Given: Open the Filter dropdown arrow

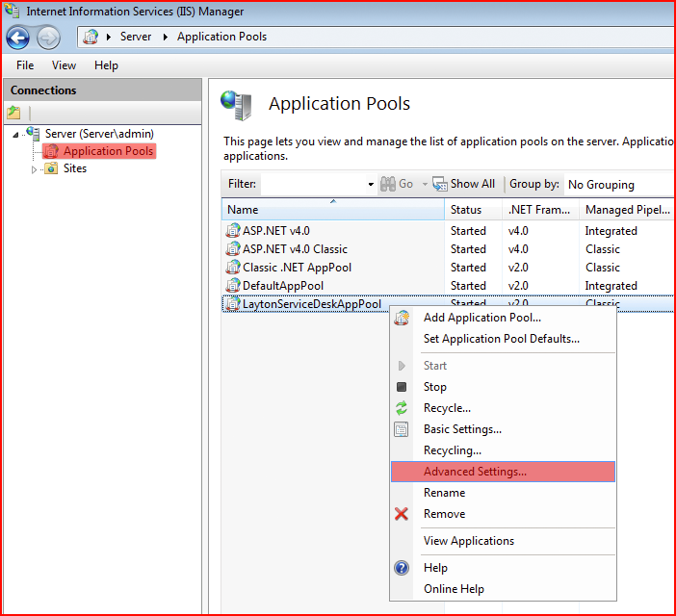Looking at the screenshot, I should tap(371, 185).
